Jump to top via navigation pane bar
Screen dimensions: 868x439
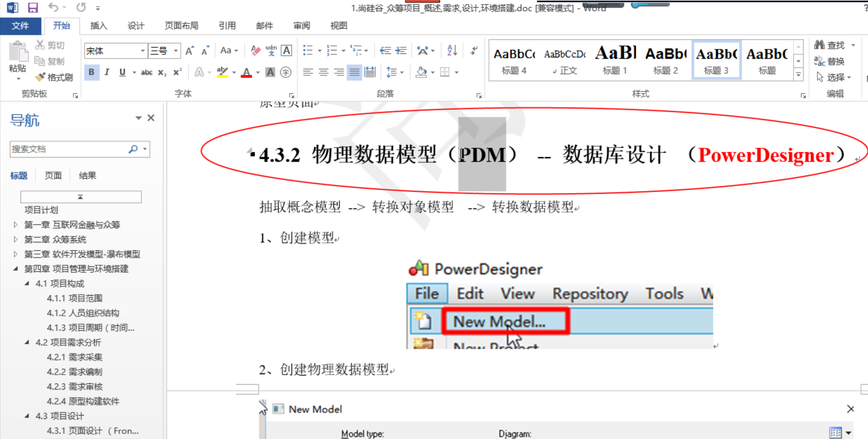pyautogui.click(x=81, y=197)
